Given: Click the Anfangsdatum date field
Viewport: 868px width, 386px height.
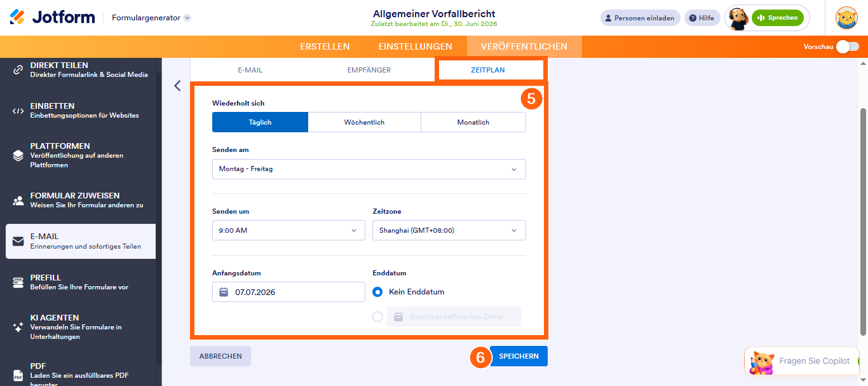Looking at the screenshot, I should click(x=288, y=292).
